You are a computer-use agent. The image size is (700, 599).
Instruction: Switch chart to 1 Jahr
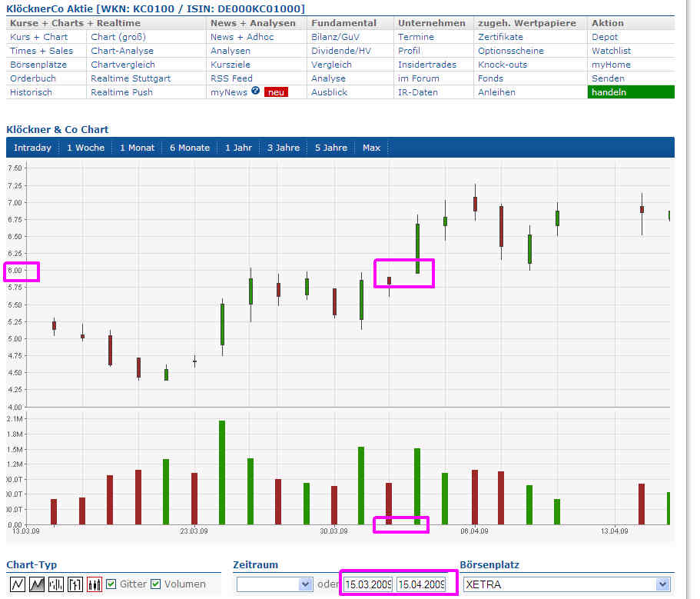[238, 148]
